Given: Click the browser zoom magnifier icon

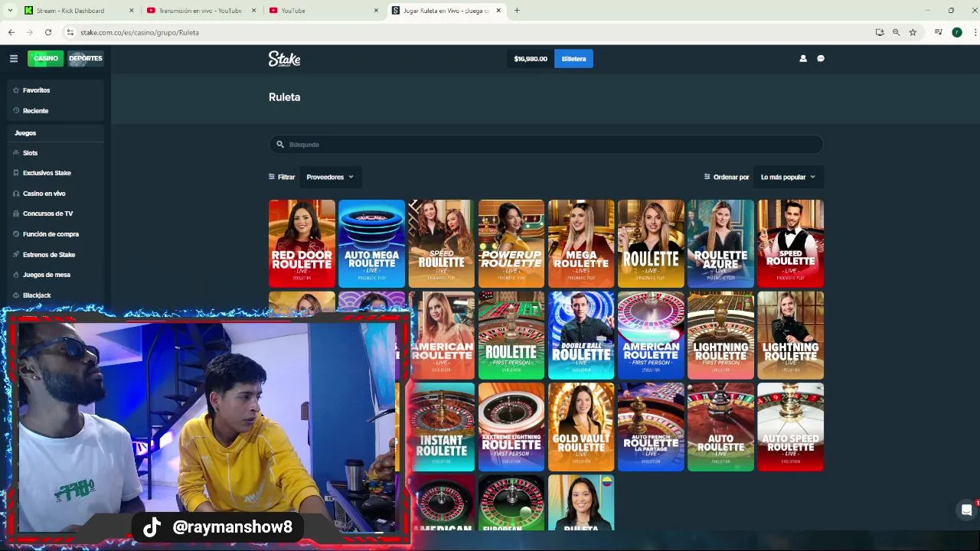Looking at the screenshot, I should point(896,32).
